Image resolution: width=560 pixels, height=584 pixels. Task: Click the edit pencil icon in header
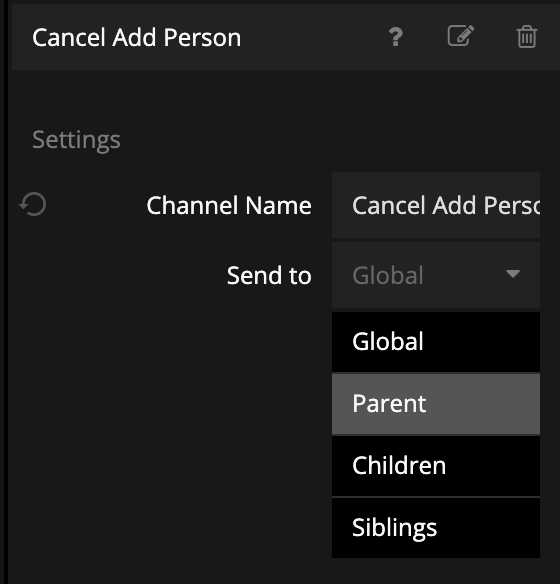(461, 36)
